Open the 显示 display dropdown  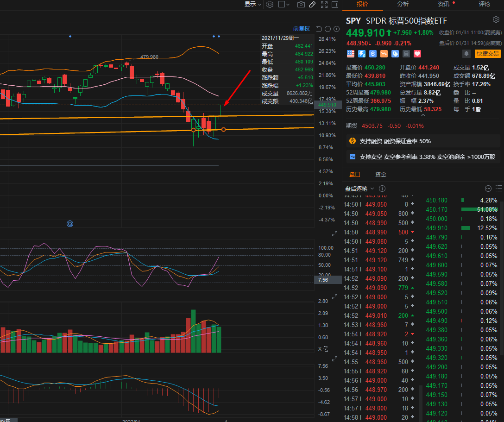(252, 4)
